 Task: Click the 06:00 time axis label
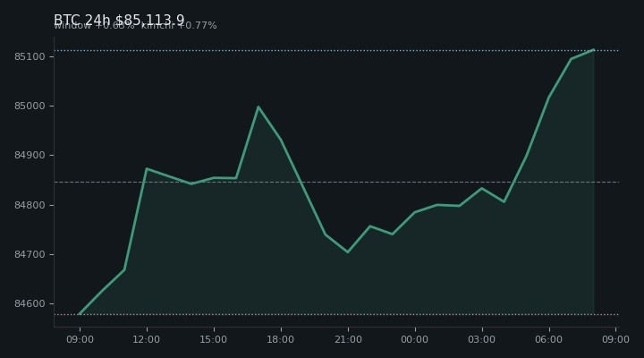[x=549, y=339]
